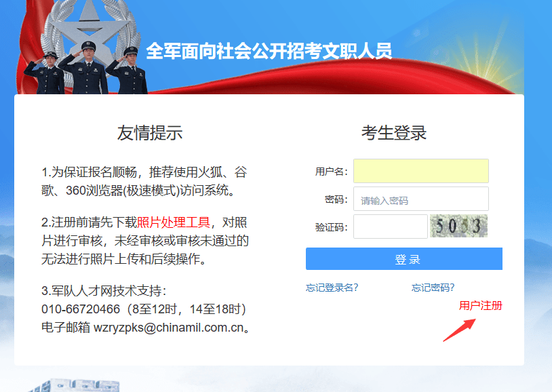Image resolution: width=552 pixels, height=392 pixels.
Task: Click the blue 登录 login button
Action: [x=404, y=259]
